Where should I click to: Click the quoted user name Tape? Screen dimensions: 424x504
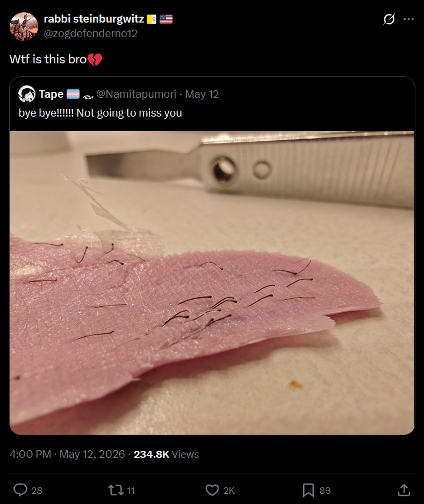51,94
